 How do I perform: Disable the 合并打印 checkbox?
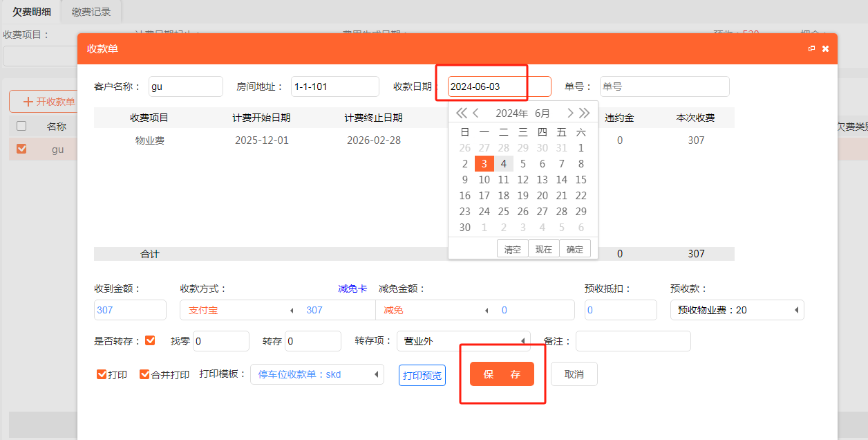tap(144, 374)
